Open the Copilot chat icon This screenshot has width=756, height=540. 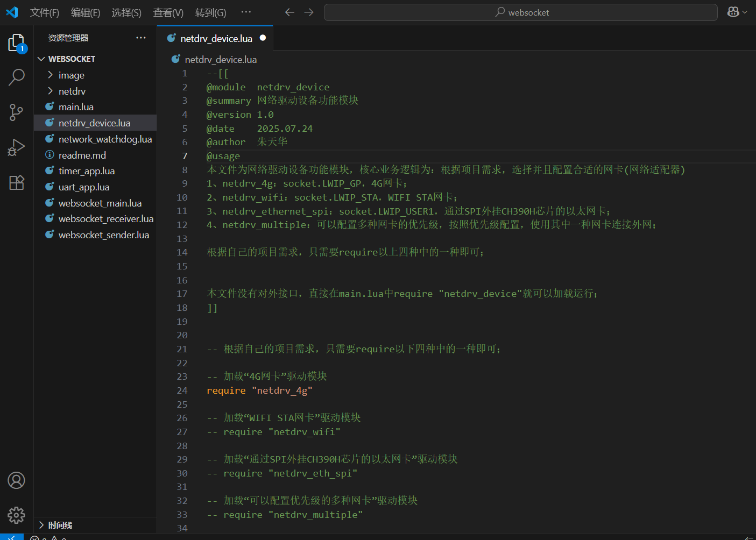point(733,12)
